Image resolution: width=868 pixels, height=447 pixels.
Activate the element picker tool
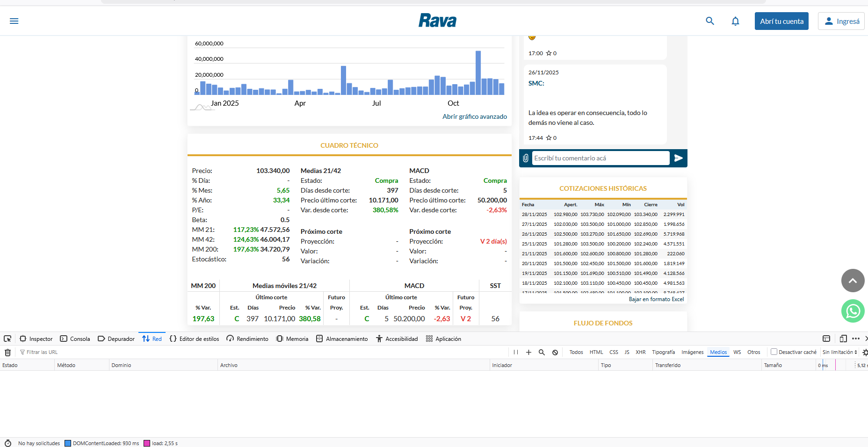tap(7, 339)
